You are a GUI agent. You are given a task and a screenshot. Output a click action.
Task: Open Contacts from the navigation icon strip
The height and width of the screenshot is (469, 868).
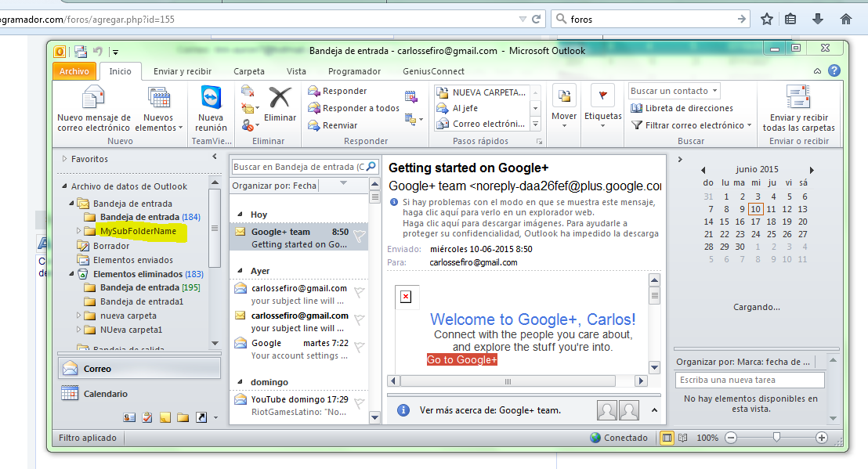(129, 417)
